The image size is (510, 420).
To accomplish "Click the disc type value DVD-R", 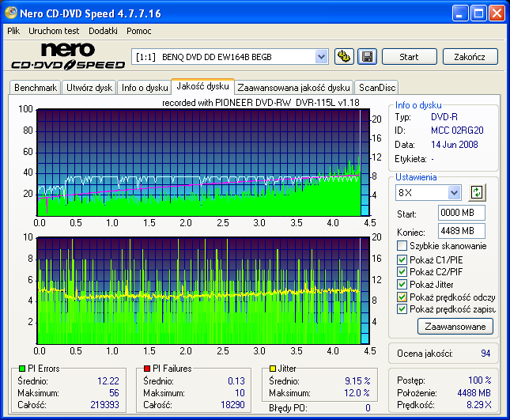I will click(444, 117).
